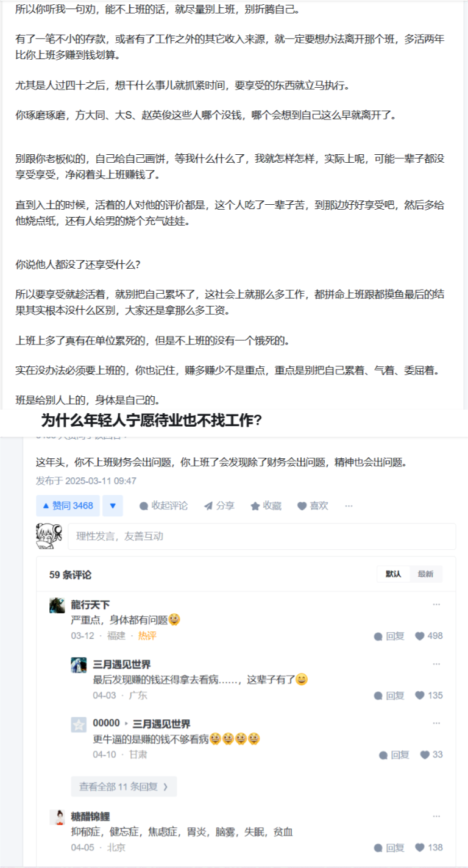Like 三月遇见世界's reply with 135 likes
468x868 pixels.
point(429,695)
